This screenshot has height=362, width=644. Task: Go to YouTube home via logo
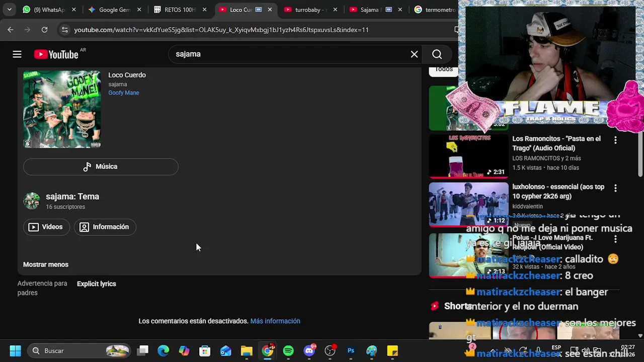[56, 54]
